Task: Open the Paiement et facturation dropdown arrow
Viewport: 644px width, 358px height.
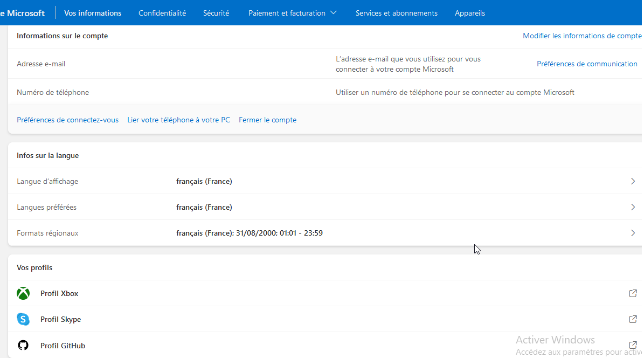Action: pos(334,13)
